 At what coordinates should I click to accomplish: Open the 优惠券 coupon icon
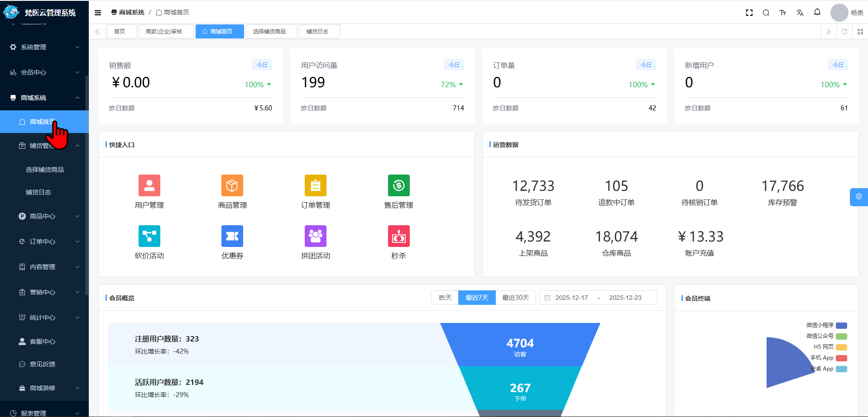click(x=232, y=236)
